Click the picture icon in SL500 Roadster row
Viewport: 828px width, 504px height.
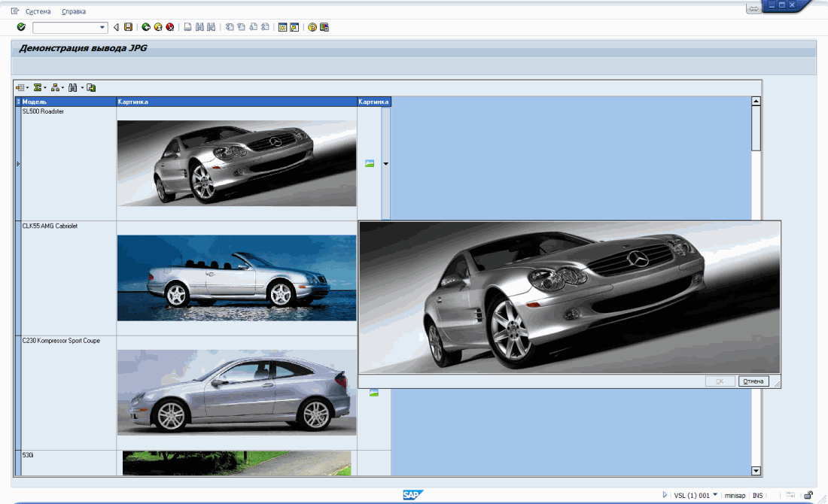click(370, 163)
